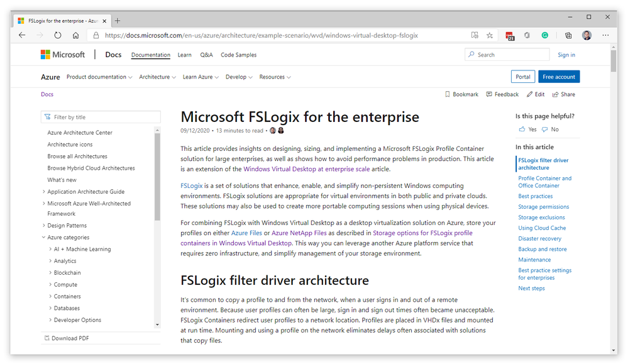
Task: Select the Documentation nav item
Action: click(x=151, y=55)
